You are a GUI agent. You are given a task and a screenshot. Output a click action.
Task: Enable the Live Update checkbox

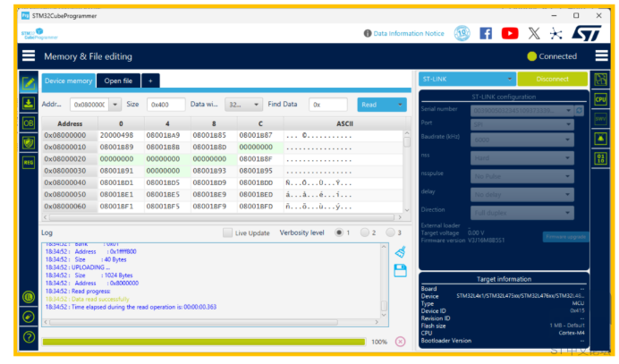click(227, 233)
